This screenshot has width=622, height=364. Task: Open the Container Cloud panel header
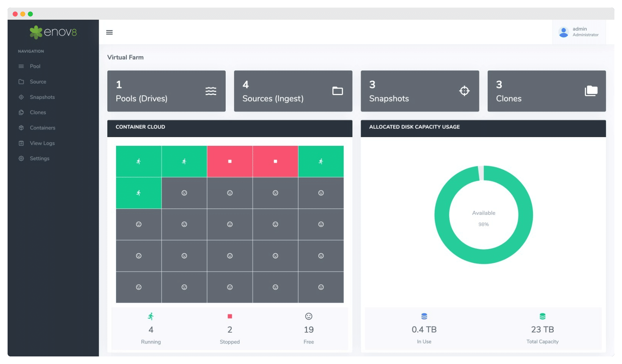tap(140, 127)
